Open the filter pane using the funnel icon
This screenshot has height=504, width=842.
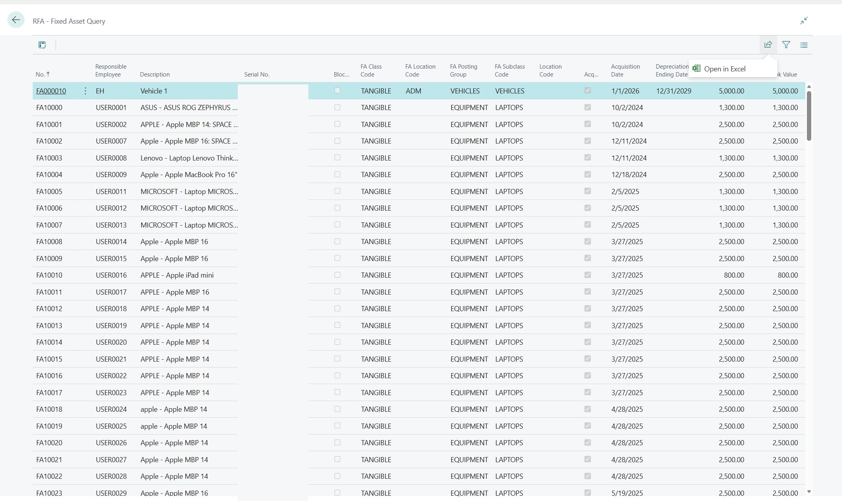pyautogui.click(x=786, y=45)
